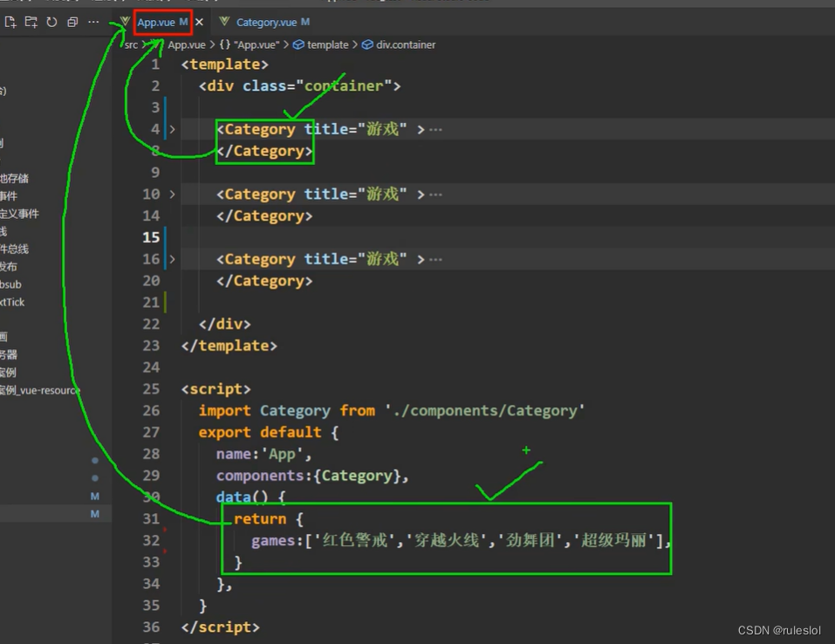
Task: Click the closing </Category> tag on line 14
Action: (x=264, y=216)
